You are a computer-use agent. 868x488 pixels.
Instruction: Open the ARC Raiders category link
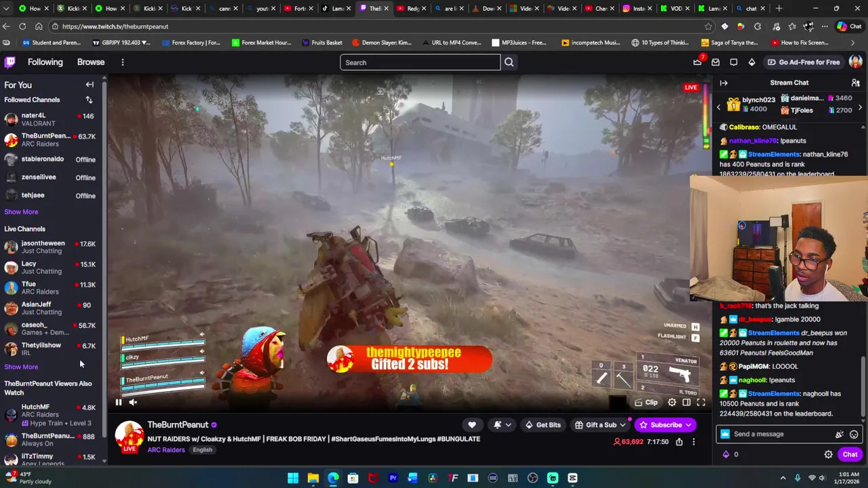166,450
